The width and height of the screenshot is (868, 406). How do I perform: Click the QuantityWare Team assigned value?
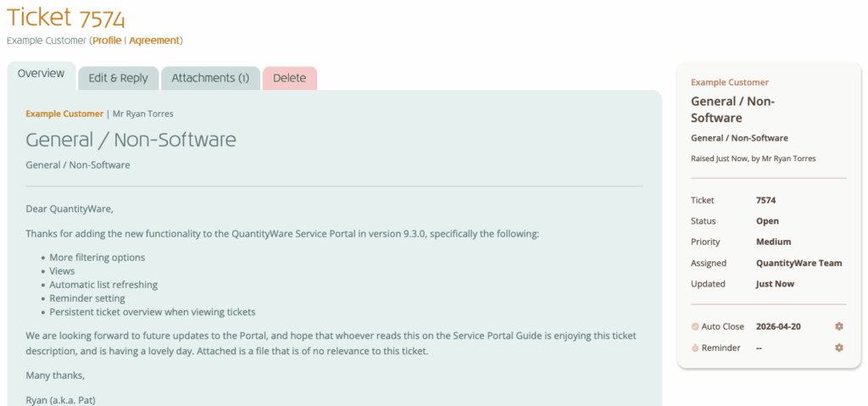(798, 263)
